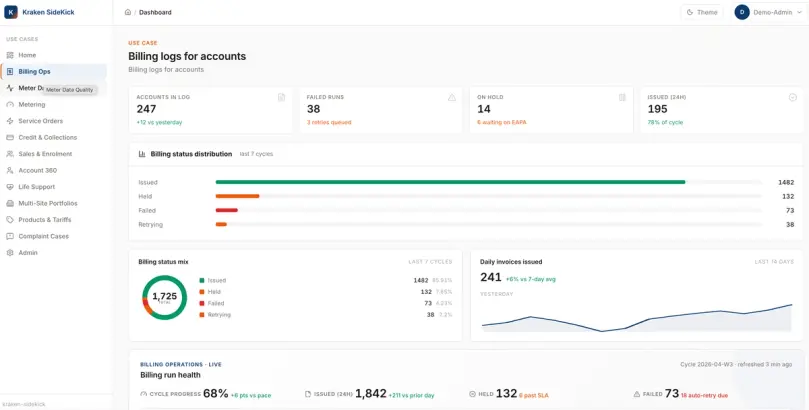
Task: Click the document icon in Accounts in Log card
Action: click(x=282, y=97)
